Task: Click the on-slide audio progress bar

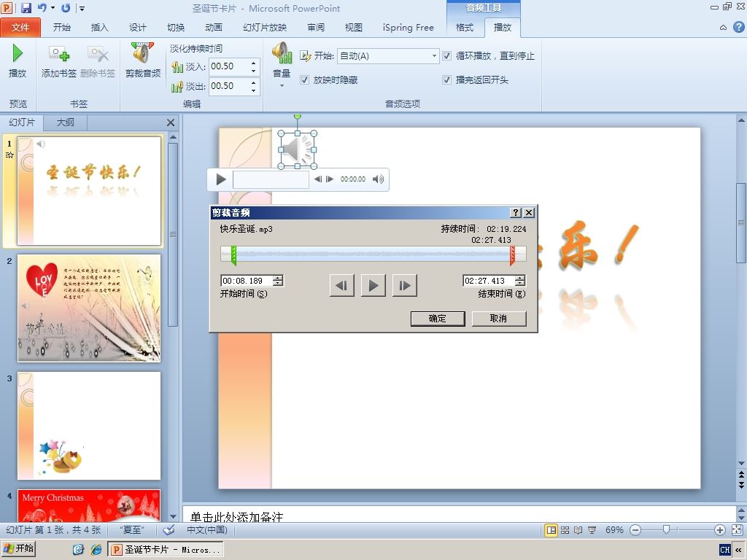Action: [x=271, y=179]
